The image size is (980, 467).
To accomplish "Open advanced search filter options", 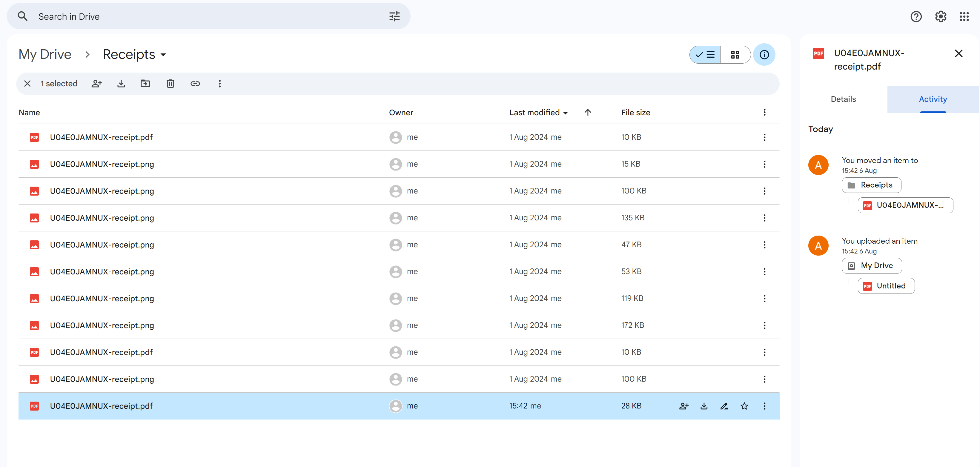I will pyautogui.click(x=394, y=16).
